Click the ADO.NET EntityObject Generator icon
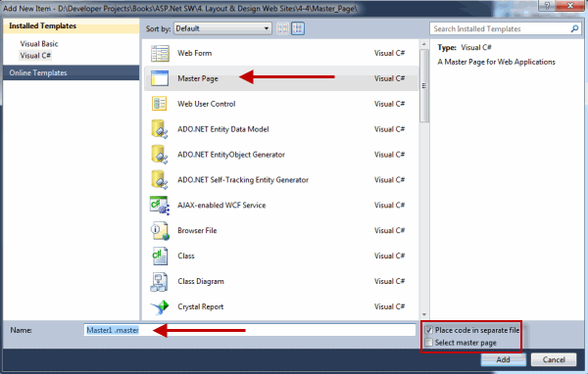 click(x=160, y=155)
